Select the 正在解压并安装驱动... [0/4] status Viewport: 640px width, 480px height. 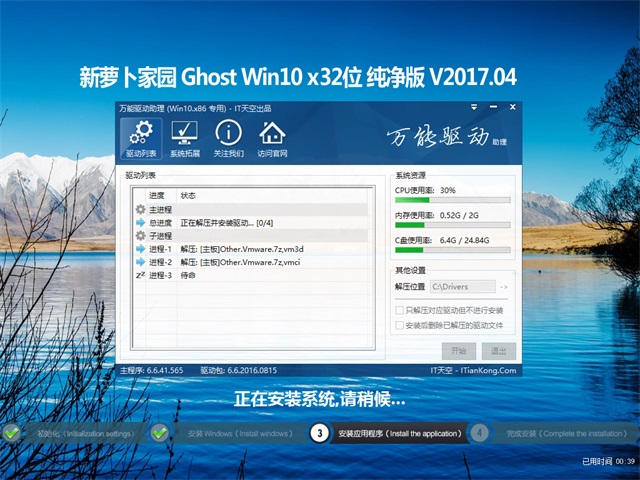(227, 223)
